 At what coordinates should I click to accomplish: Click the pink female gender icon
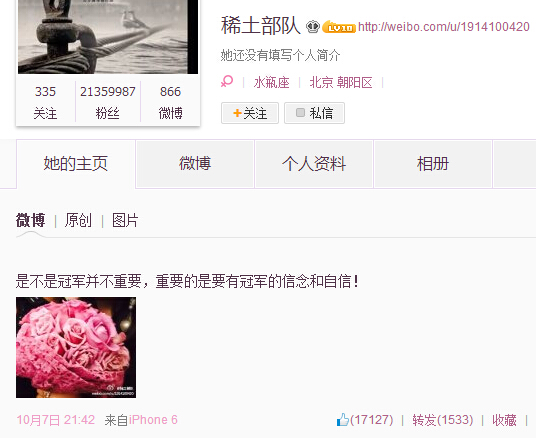[227, 81]
